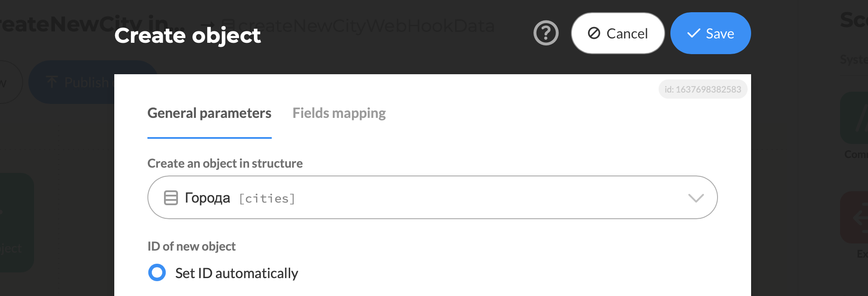Click the checkmark icon on Save

pyautogui.click(x=694, y=33)
